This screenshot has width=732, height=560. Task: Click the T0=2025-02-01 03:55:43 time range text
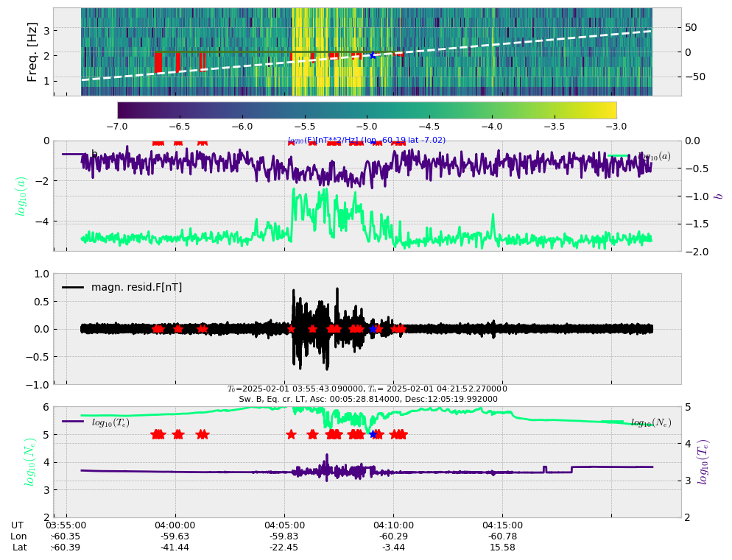point(367,389)
